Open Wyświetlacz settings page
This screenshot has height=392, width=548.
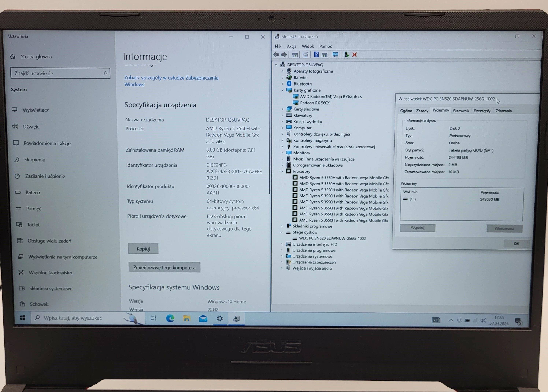(36, 110)
